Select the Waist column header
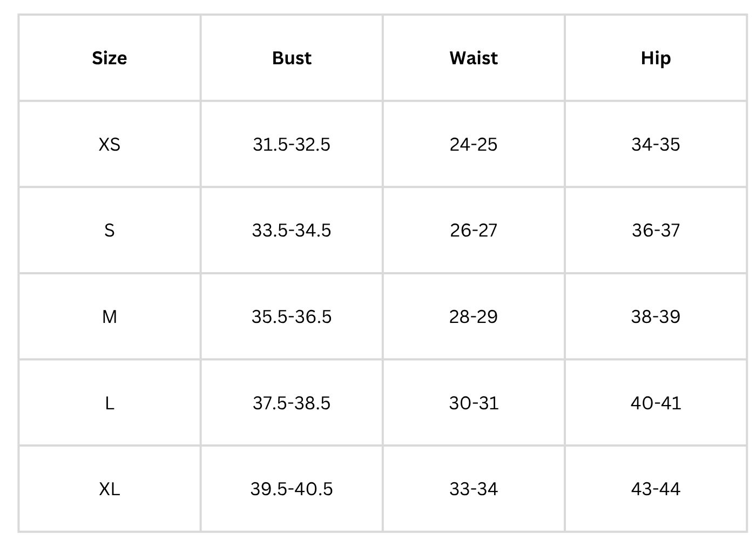 pos(474,58)
